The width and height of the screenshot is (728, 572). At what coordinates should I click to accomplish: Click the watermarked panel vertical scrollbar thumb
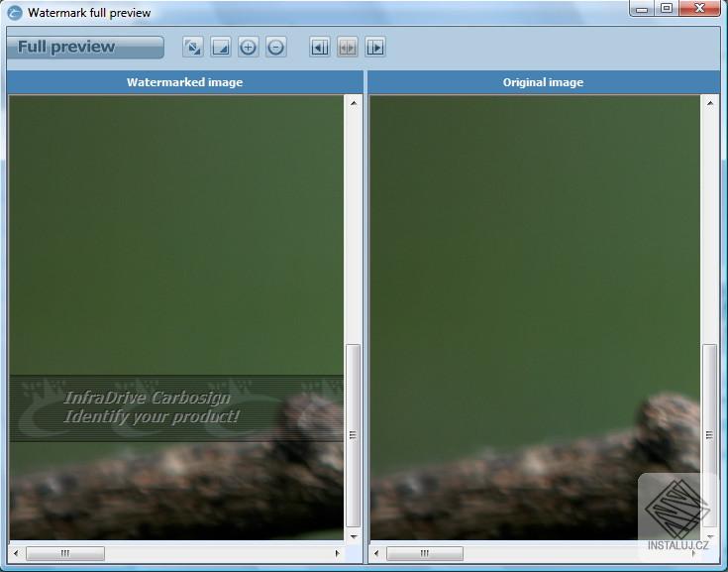point(354,435)
